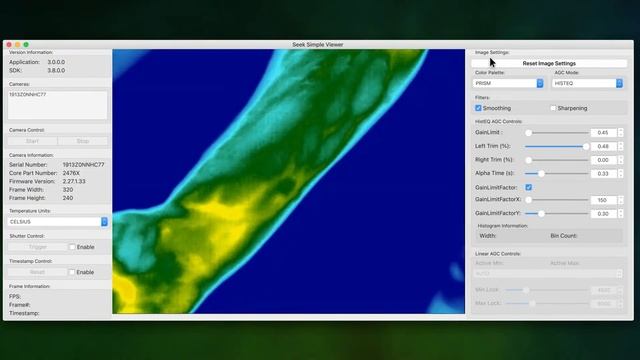Disable the Smoothing filter checkbox
640x360 pixels.
[x=478, y=108]
